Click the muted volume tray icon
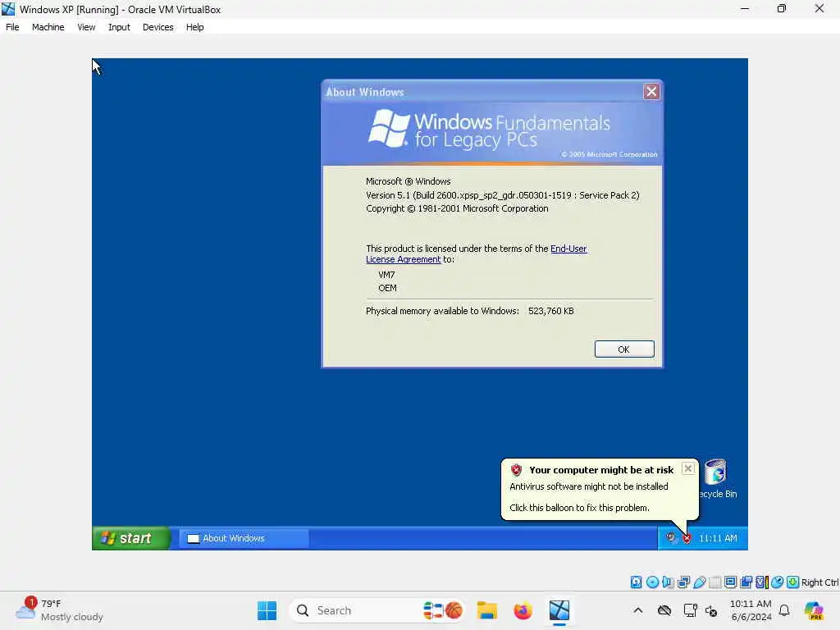840x630 pixels. [x=711, y=610]
